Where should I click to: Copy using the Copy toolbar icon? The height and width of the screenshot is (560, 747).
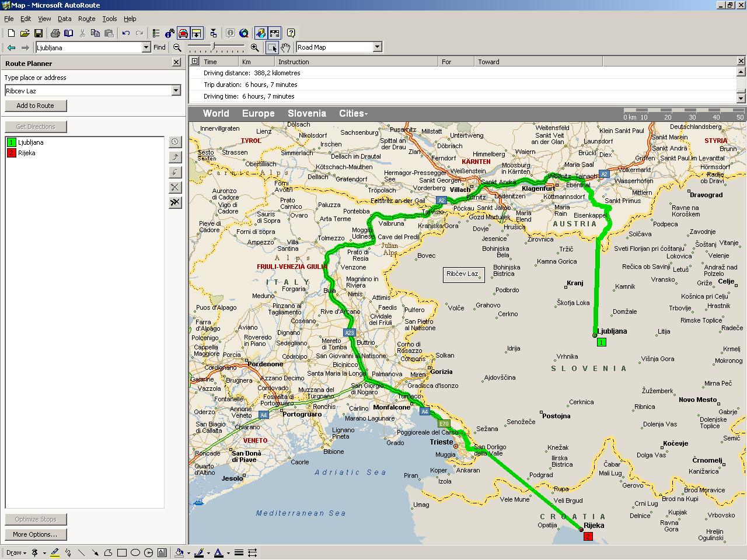[95, 33]
